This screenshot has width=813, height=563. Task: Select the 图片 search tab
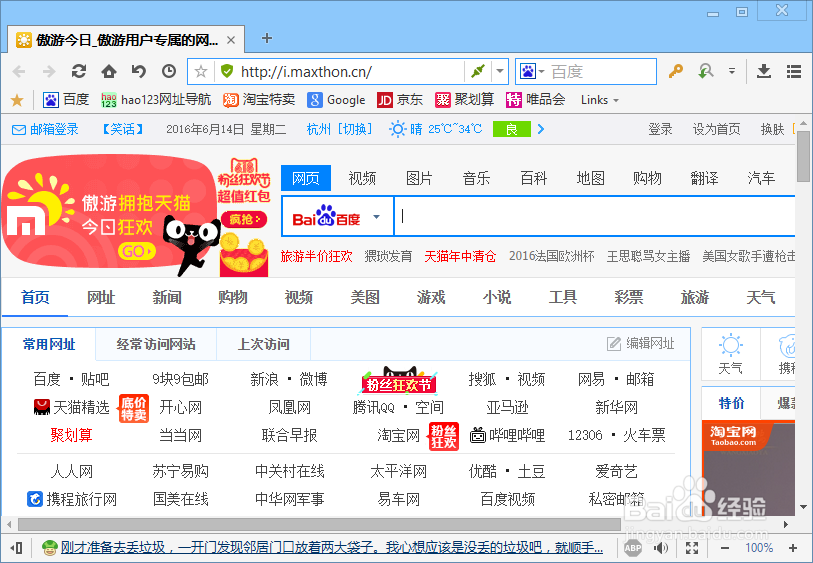pyautogui.click(x=419, y=178)
